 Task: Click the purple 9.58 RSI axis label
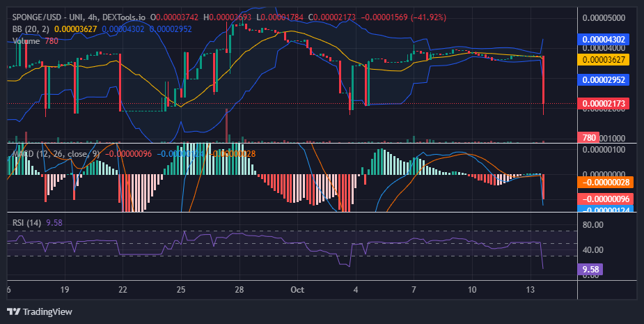coord(590,270)
